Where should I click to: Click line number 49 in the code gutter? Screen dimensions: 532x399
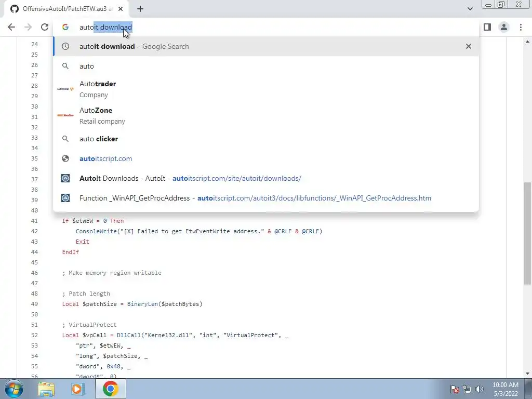click(x=34, y=304)
